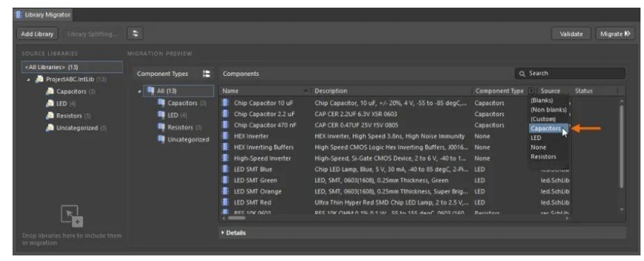Click the Library Migrator tab icon

click(19, 15)
